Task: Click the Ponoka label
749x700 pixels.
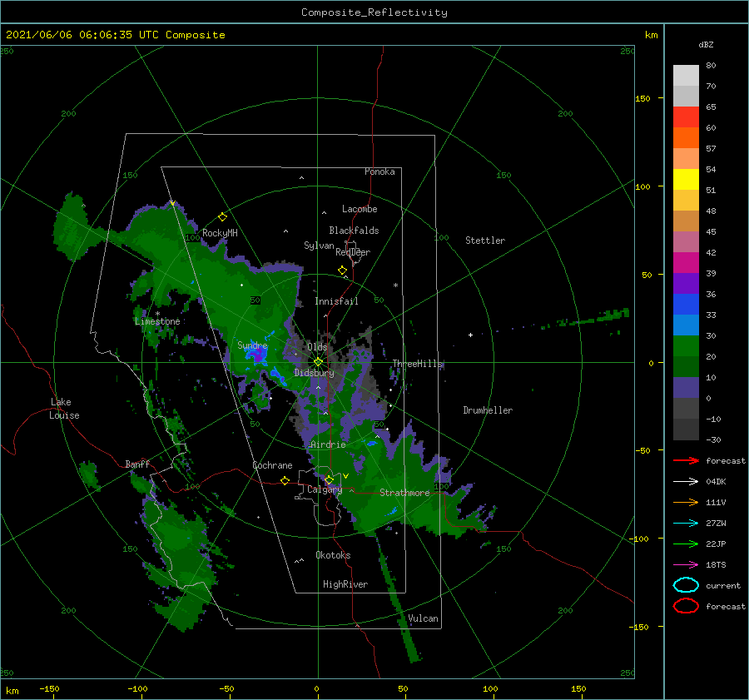Action: pos(379,171)
